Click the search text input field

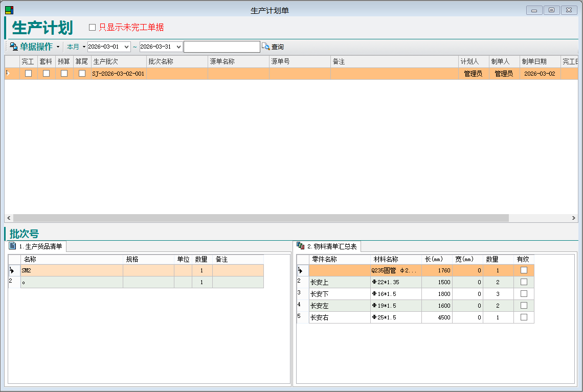221,47
